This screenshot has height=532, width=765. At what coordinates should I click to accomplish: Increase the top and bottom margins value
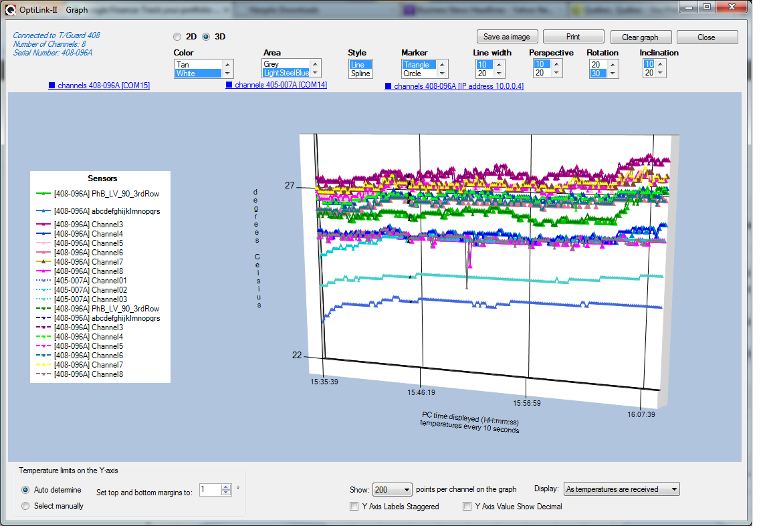point(226,487)
